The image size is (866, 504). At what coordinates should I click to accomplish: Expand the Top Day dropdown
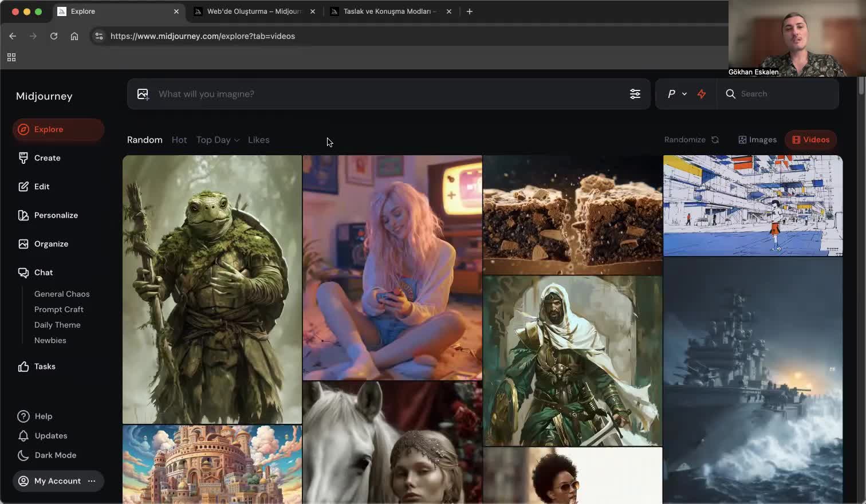(x=218, y=140)
